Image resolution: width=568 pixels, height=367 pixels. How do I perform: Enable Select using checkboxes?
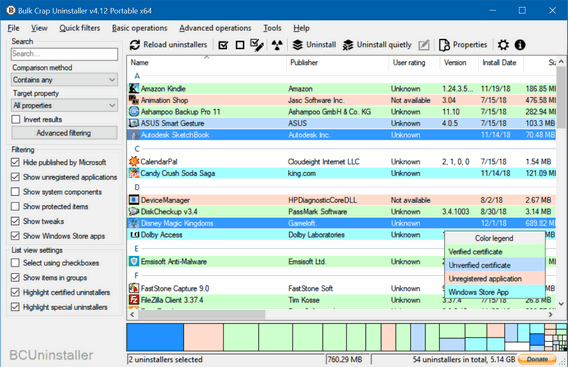coord(15,263)
